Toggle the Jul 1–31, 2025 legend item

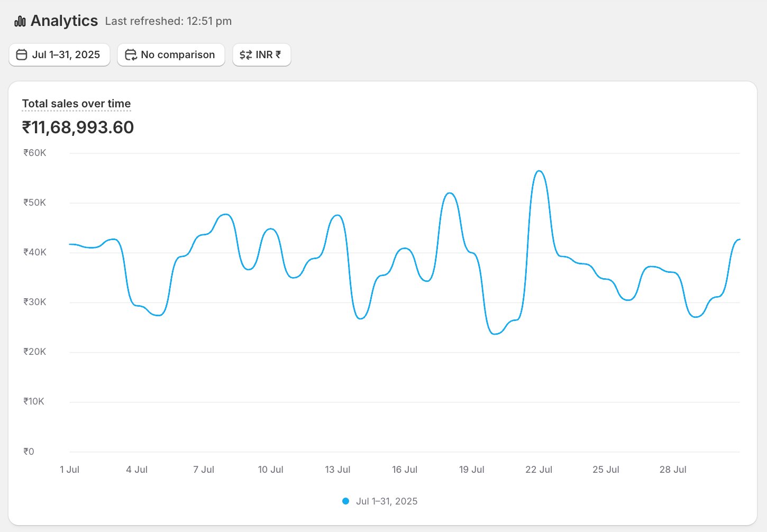pos(380,501)
